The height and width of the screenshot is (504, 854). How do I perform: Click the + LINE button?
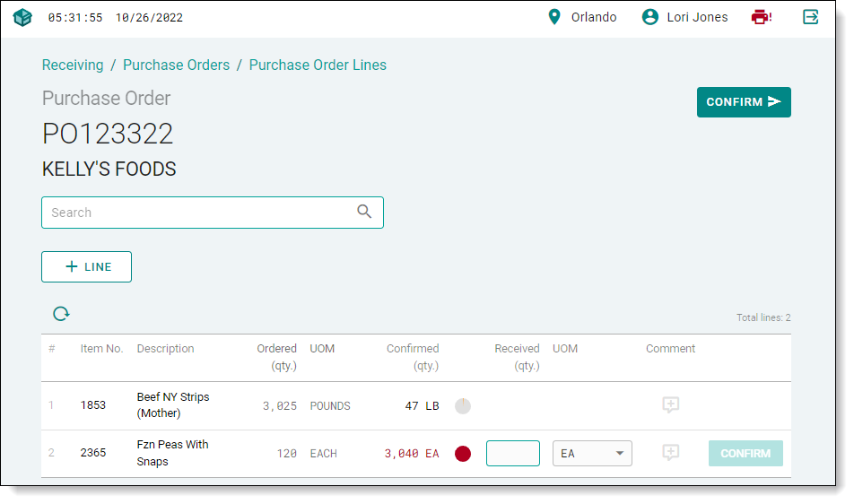tap(87, 267)
